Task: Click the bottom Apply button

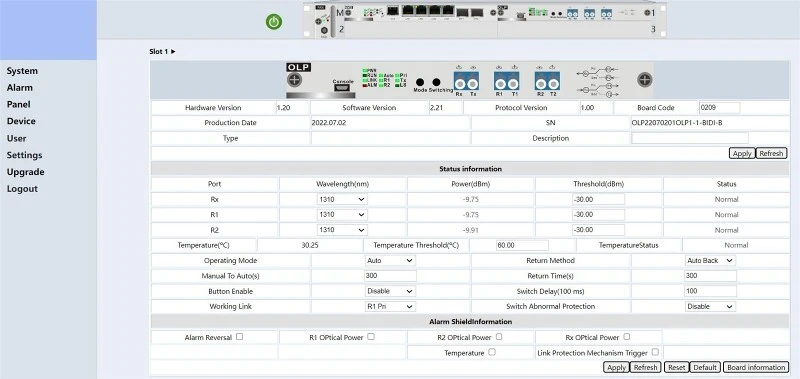Action: click(616, 367)
